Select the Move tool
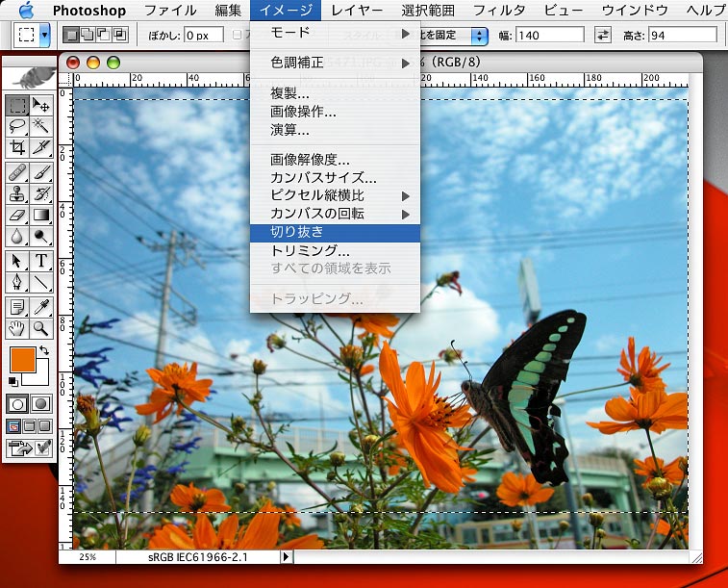This screenshot has width=728, height=588. (x=41, y=106)
